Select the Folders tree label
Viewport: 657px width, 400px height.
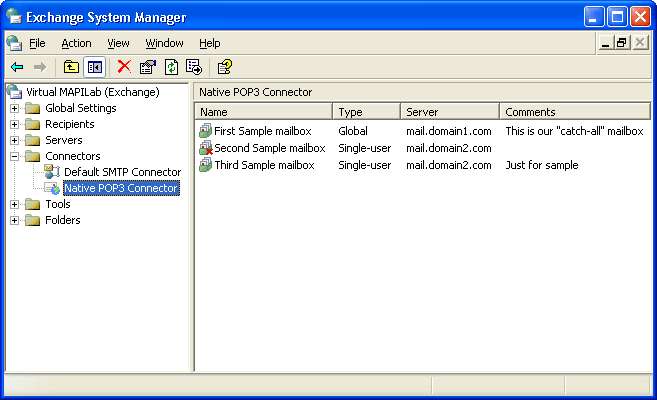click(63, 220)
